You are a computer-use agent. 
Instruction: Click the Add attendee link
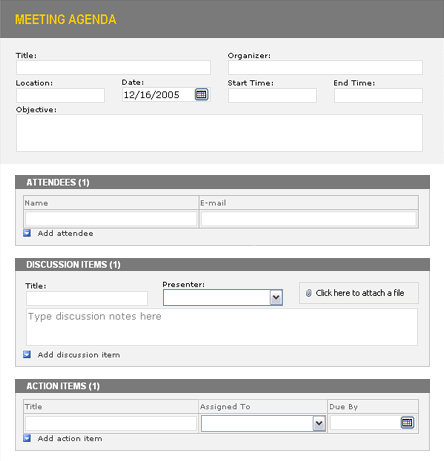65,233
